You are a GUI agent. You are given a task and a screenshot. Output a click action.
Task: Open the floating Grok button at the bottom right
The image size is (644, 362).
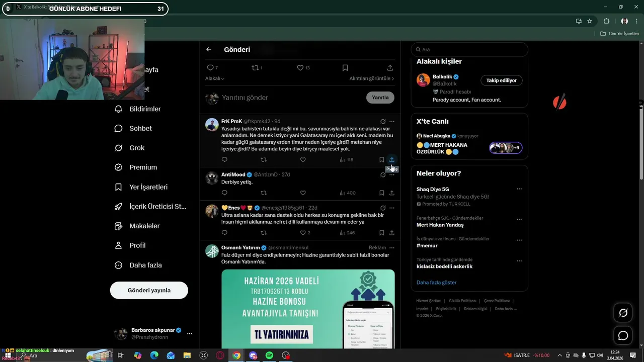point(623,313)
